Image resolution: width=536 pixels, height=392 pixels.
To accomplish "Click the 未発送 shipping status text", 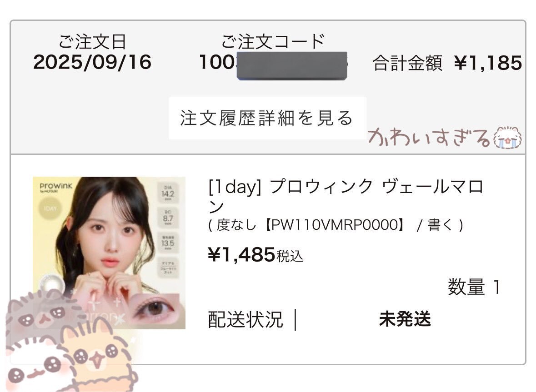I will (405, 319).
